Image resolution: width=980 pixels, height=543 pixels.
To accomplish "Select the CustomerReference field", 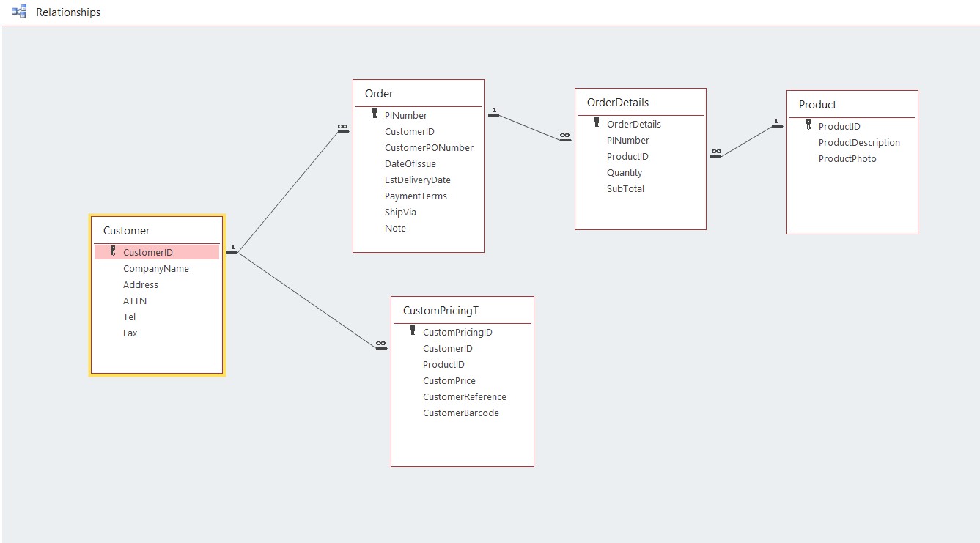I will tap(465, 397).
